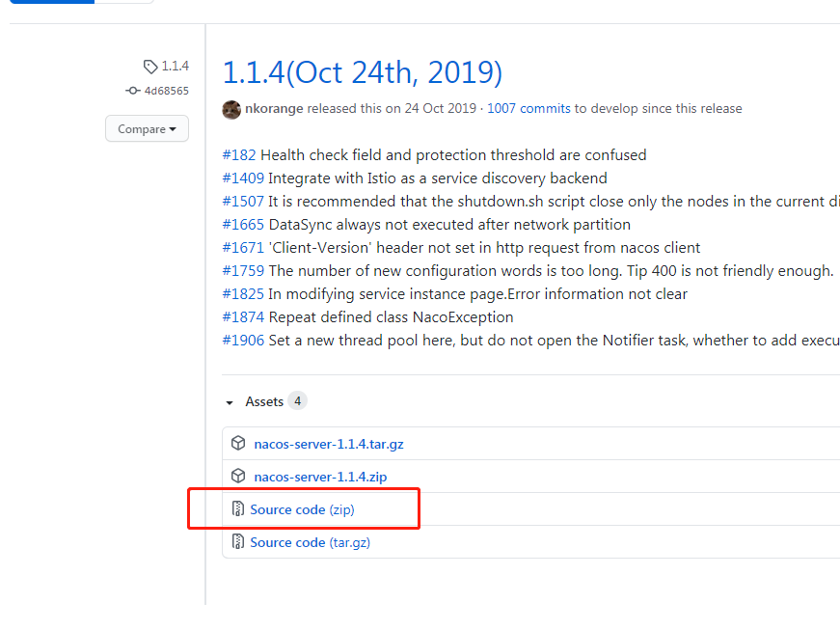Open release title 1.1.4(Oct 24th, 2019)

(x=363, y=72)
